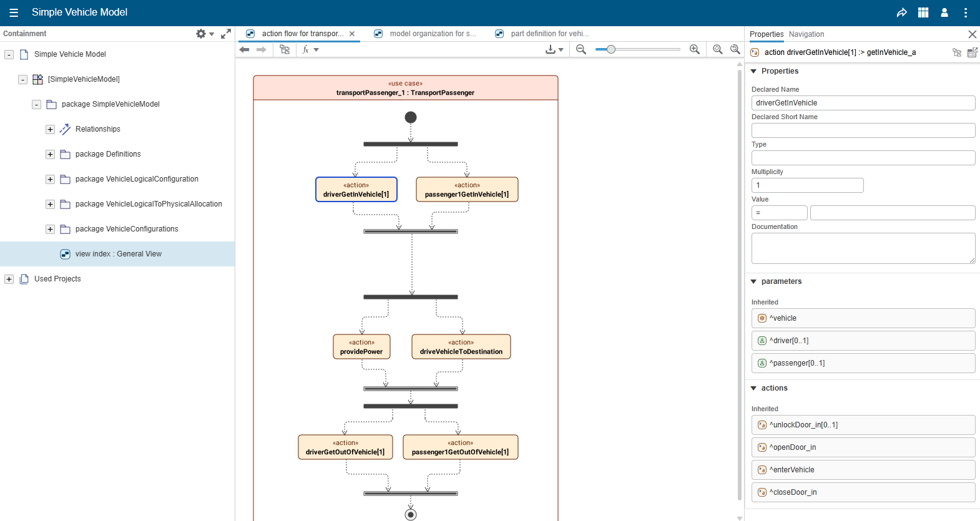Open the fx expression dropdown
The height and width of the screenshot is (521, 980).
[x=310, y=49]
